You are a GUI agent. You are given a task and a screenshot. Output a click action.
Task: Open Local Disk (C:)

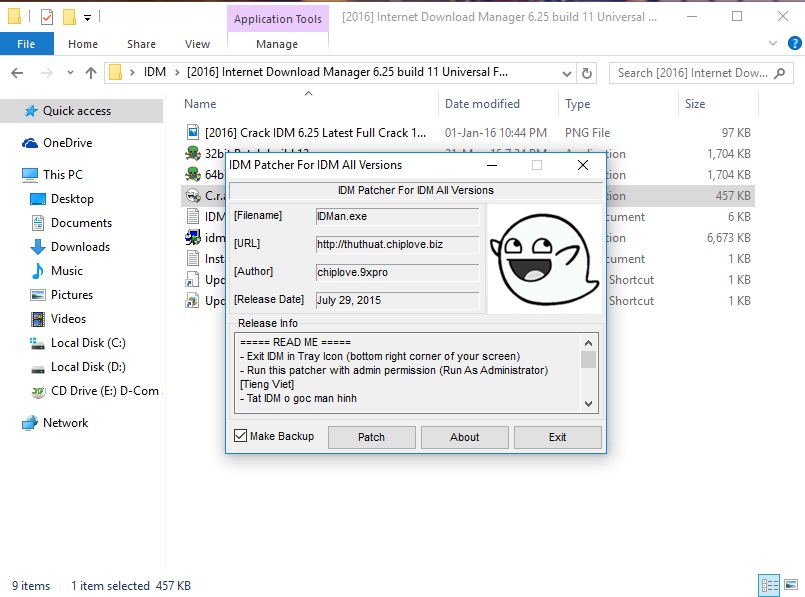coord(88,343)
